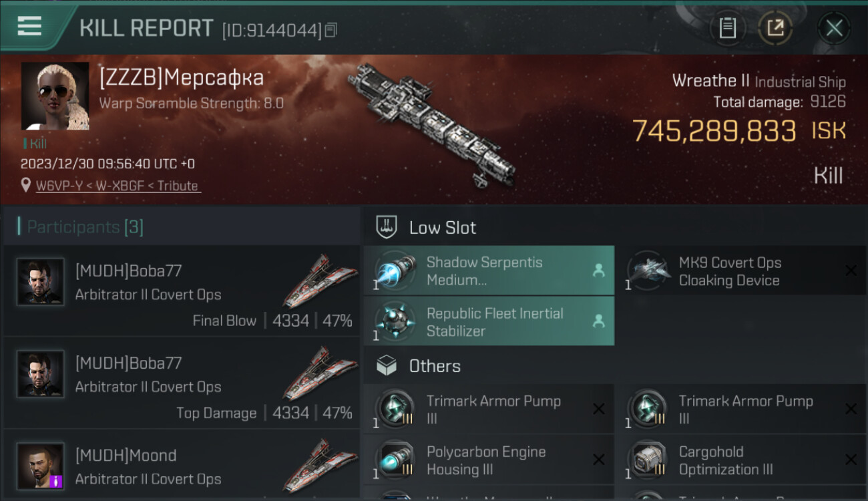Viewport: 868px width, 501px height.
Task: Click the Wreathe II ship image
Action: pyautogui.click(x=432, y=124)
